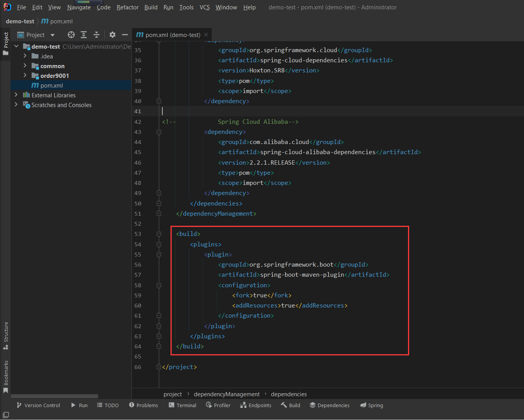Click the locate-in-project crosshair icon
This screenshot has height=420, width=524.
71,35
